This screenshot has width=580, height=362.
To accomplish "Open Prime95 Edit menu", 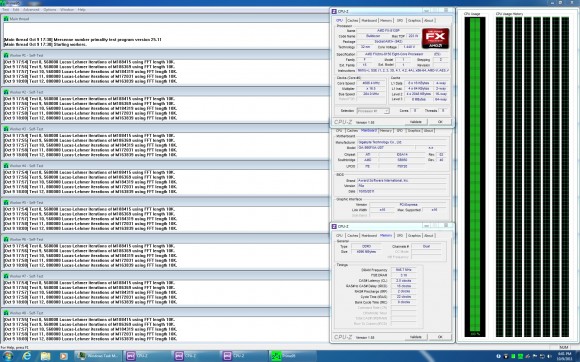I will point(16,10).
